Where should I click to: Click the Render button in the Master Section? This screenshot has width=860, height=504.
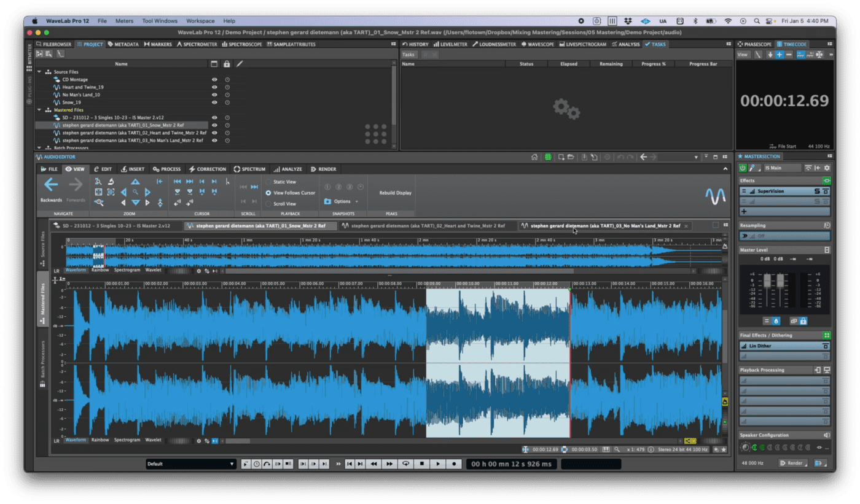(793, 464)
